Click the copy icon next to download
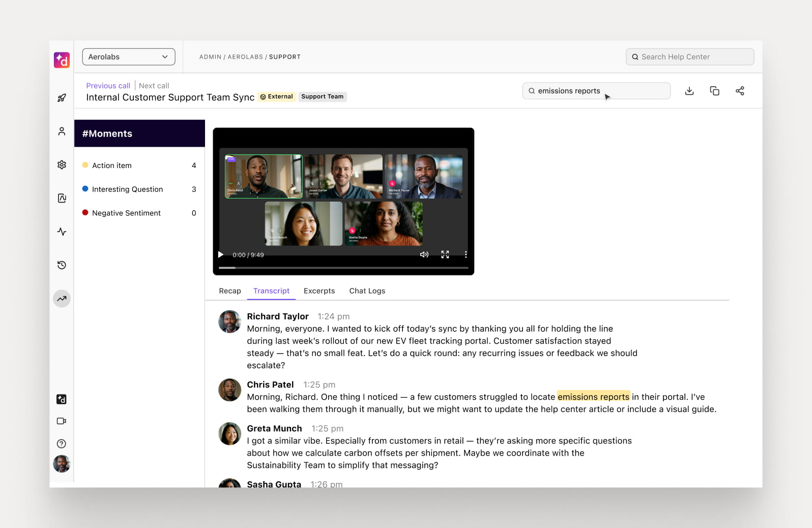The image size is (812, 528). tap(714, 91)
